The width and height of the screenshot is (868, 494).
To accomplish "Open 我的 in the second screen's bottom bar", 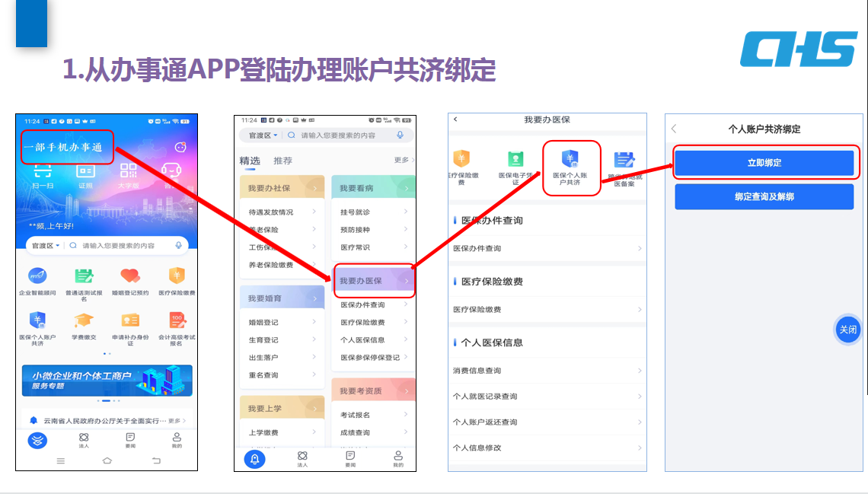I will click(x=398, y=458).
